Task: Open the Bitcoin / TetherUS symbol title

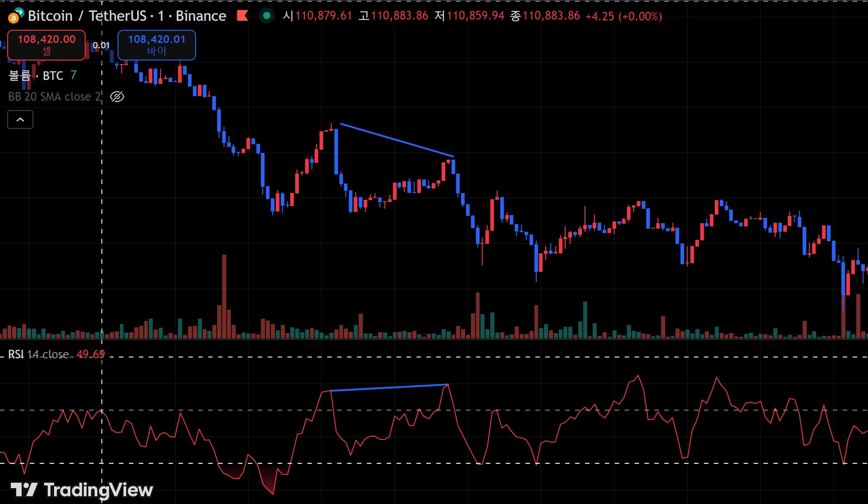Action: point(86,16)
